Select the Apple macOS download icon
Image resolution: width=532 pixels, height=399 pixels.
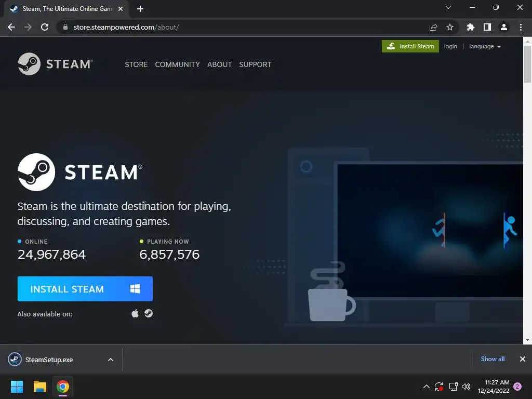tap(135, 313)
